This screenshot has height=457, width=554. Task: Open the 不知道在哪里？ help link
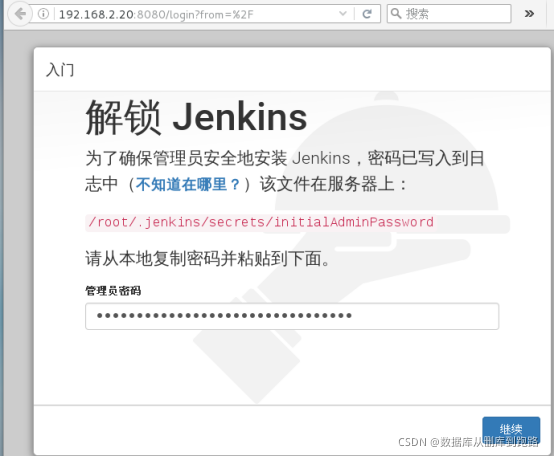(x=188, y=184)
